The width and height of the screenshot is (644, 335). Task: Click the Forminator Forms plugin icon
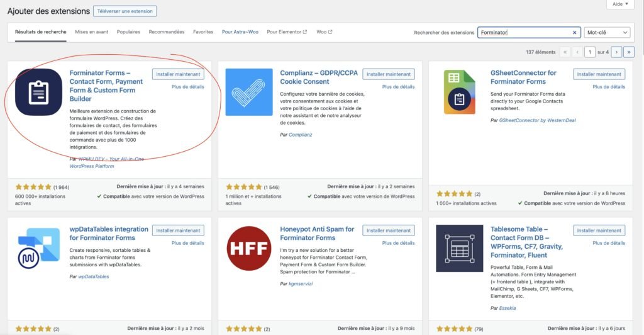click(38, 93)
